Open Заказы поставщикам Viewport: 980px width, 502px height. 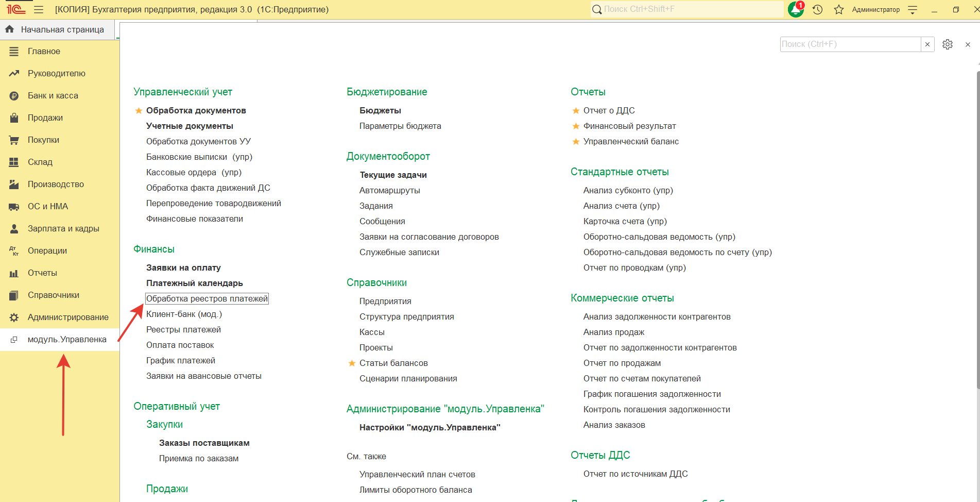(x=204, y=443)
